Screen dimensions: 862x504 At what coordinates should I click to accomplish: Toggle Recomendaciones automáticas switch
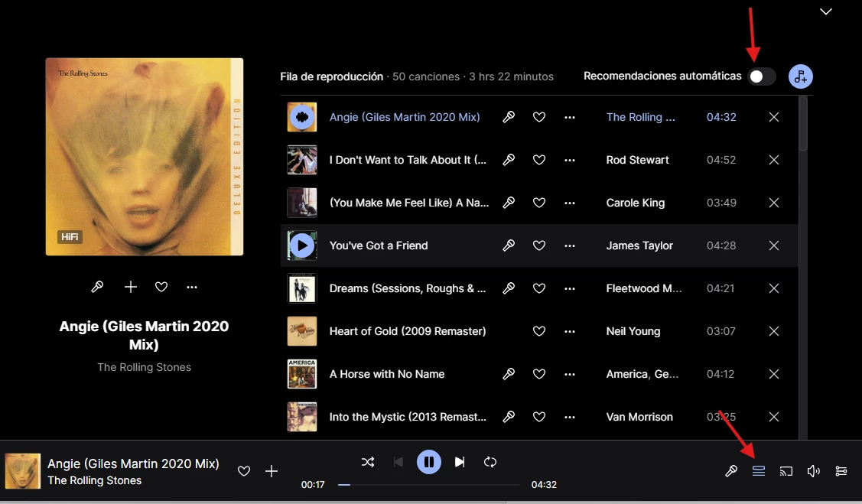pos(761,76)
